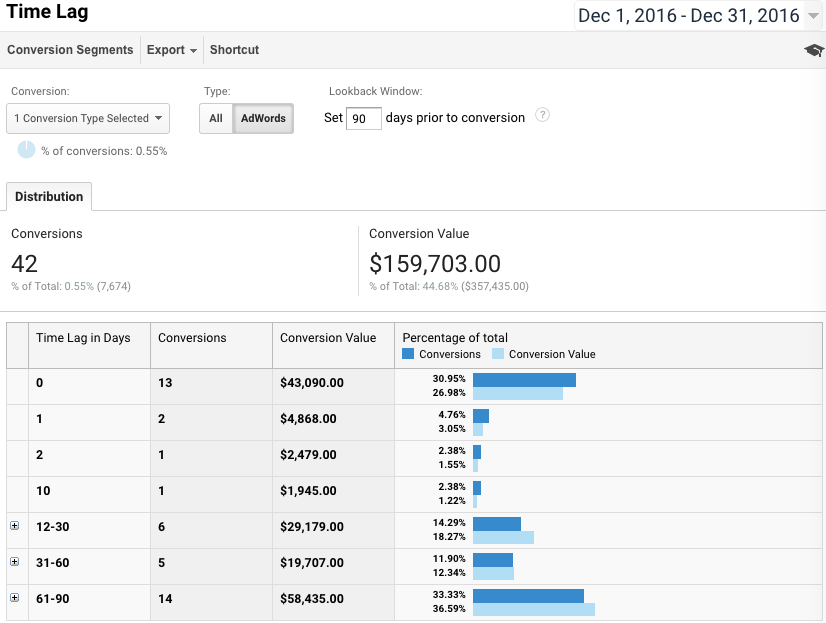Click the Conversions legend dark blue swatch

408,354
